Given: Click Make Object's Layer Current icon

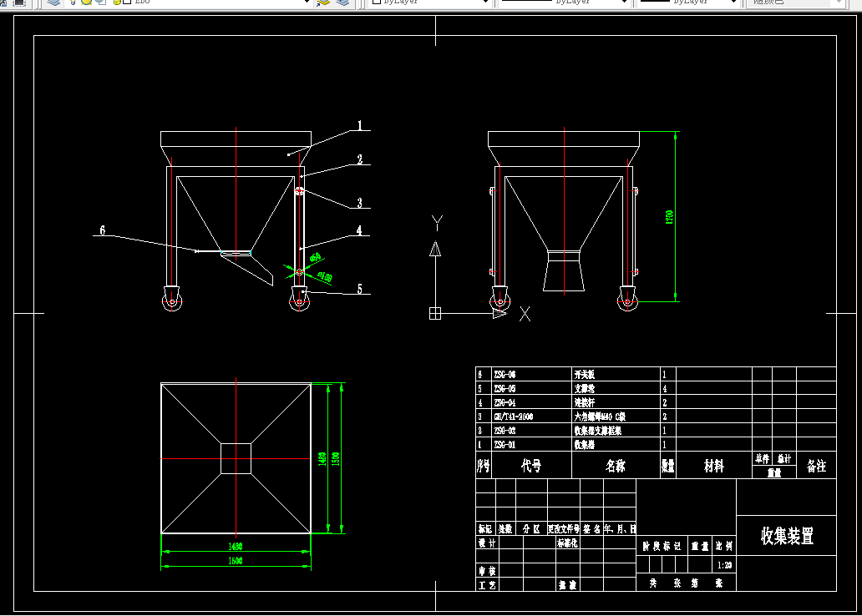Looking at the screenshot, I should [x=323, y=3].
